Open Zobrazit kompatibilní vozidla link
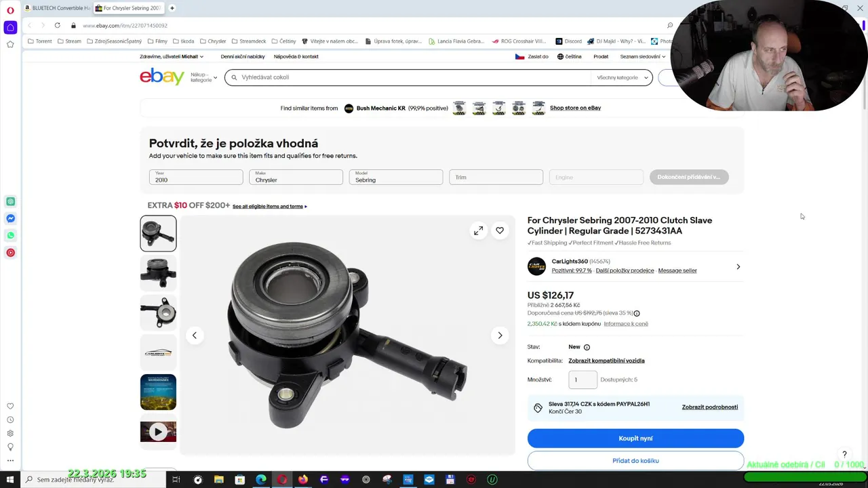868x488 pixels. (606, 361)
